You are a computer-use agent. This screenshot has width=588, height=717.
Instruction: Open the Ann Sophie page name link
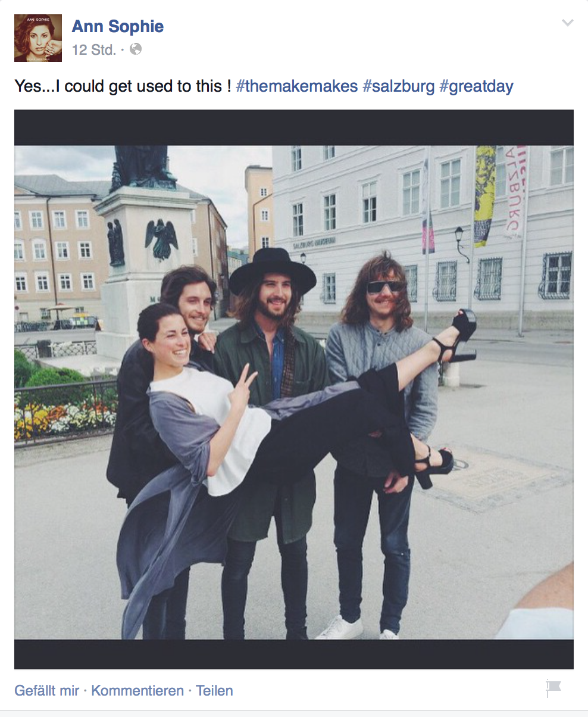coord(118,26)
